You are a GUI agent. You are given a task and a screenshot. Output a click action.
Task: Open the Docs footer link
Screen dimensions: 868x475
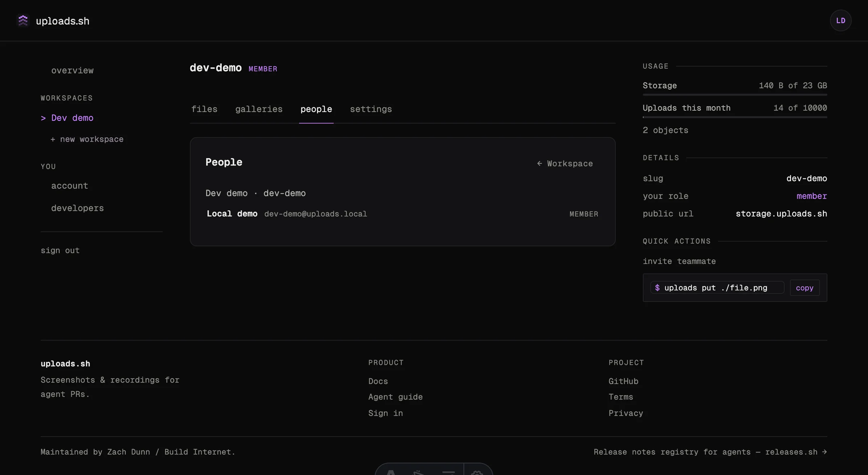point(378,381)
